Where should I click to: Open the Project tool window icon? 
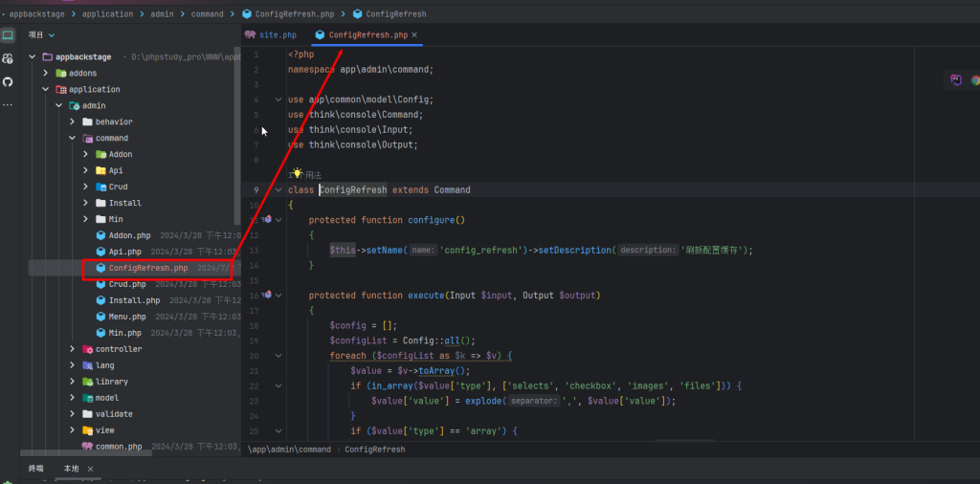point(8,35)
